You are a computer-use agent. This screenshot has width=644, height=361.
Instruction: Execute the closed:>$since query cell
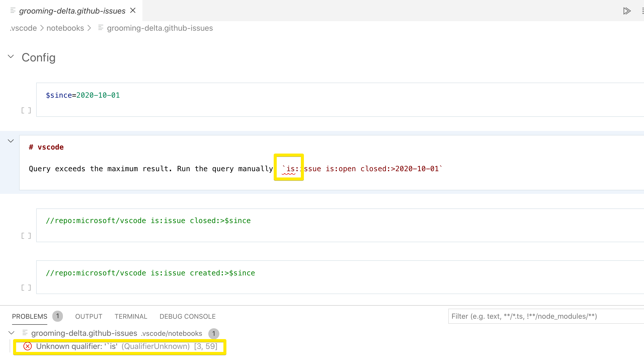(26, 235)
